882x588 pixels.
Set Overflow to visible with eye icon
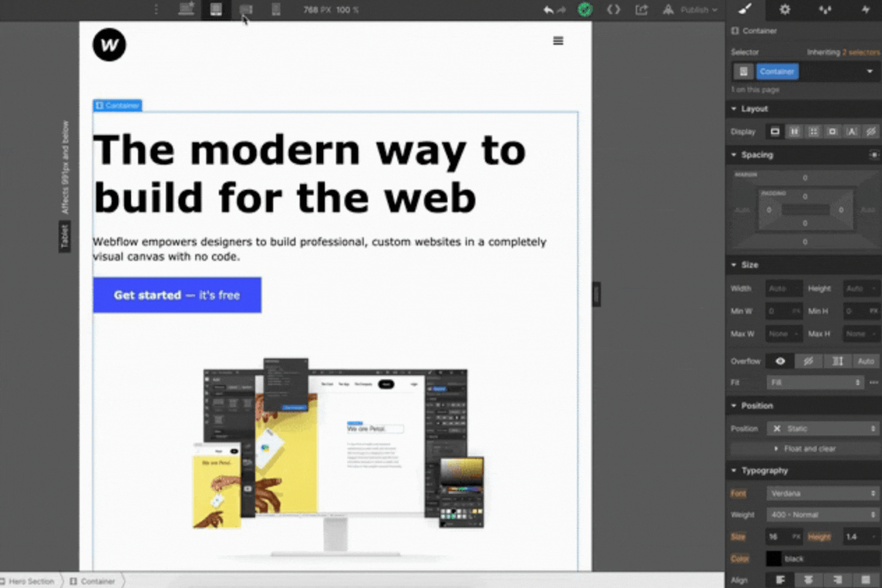(779, 361)
